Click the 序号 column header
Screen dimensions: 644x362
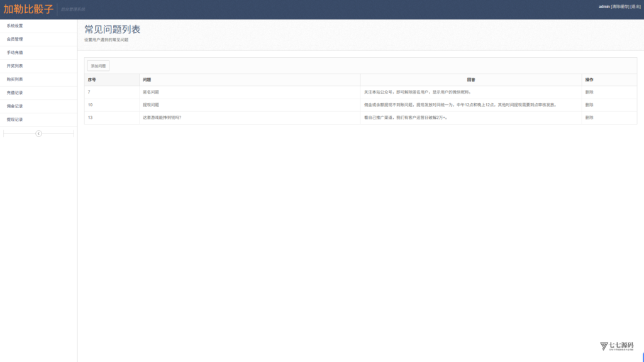[x=92, y=80]
